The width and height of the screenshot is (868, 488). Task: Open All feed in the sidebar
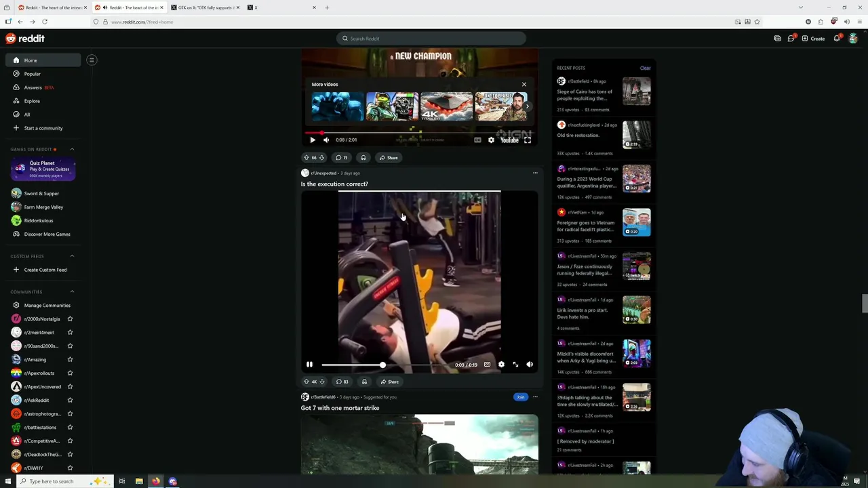[x=43, y=115]
